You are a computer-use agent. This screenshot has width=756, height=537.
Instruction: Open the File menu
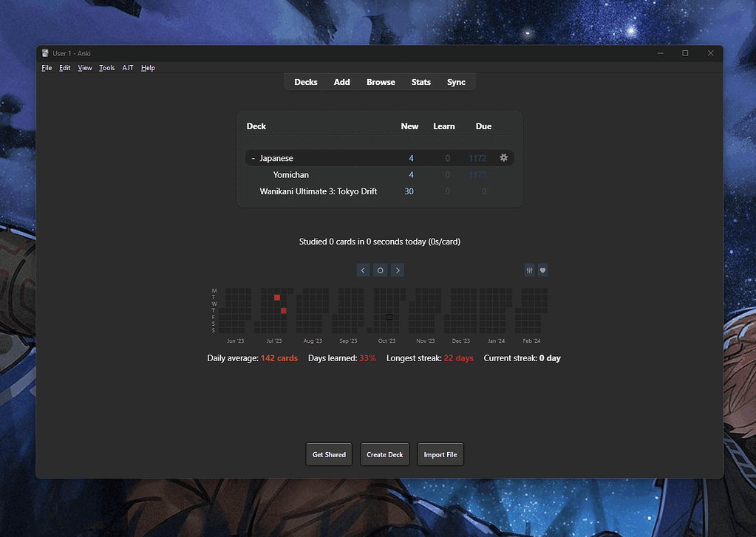47,67
